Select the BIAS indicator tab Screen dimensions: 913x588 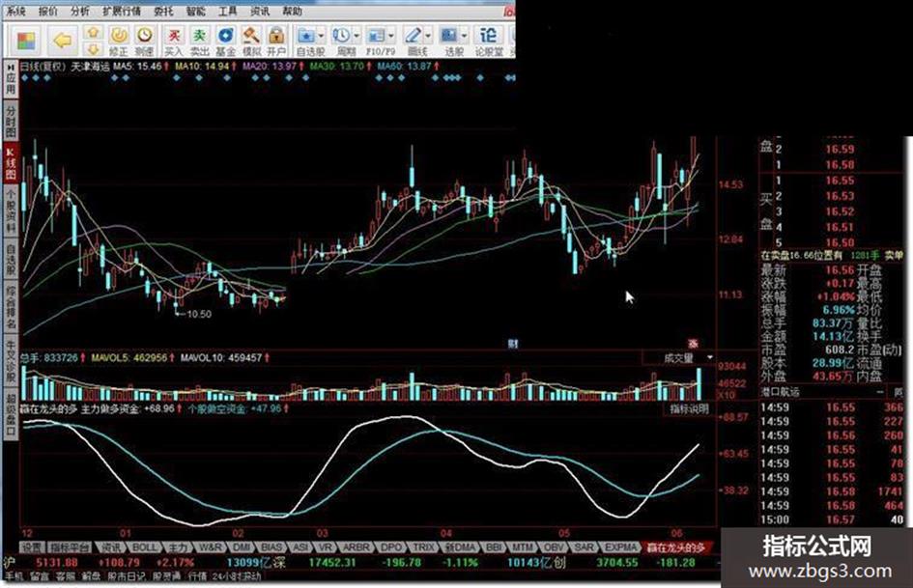click(271, 547)
